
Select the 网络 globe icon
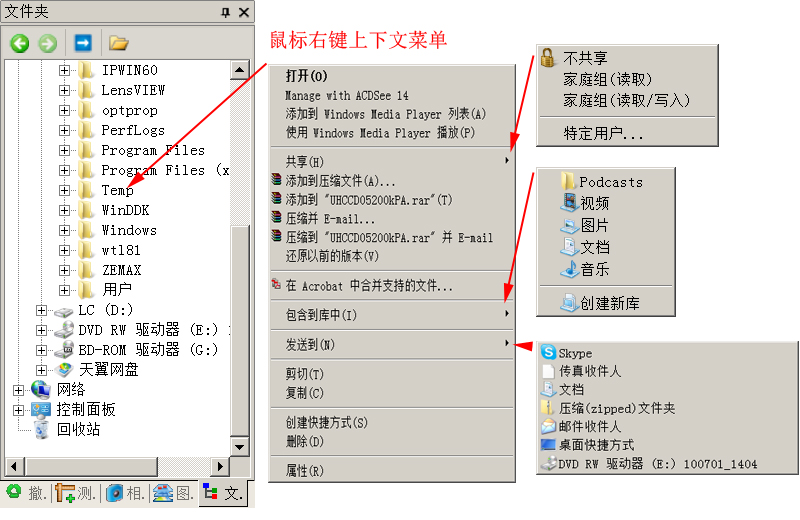41,389
